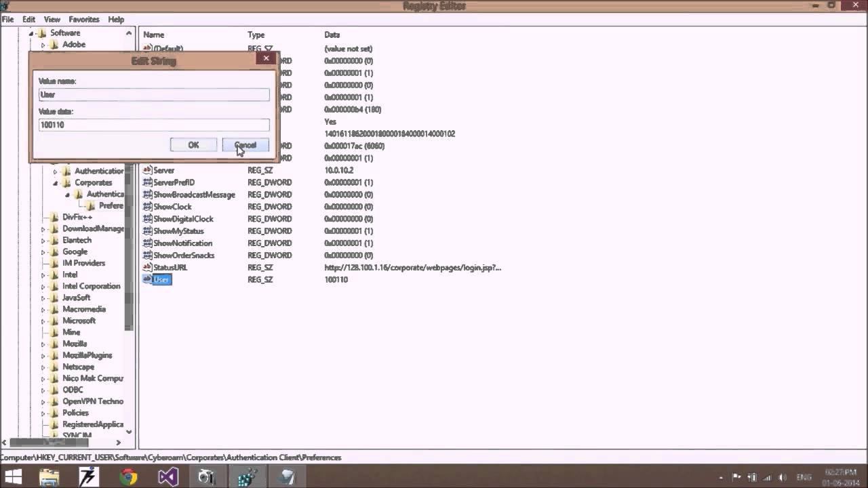
Task: Collapse the Corporates tree node
Action: [x=55, y=183]
